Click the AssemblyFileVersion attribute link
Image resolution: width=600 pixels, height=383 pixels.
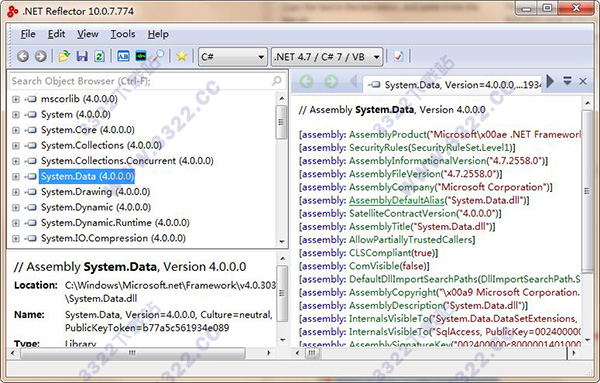pos(395,174)
